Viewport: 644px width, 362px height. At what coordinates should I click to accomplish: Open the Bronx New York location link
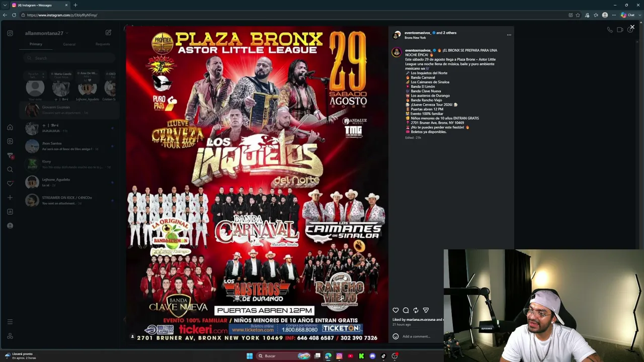415,38
